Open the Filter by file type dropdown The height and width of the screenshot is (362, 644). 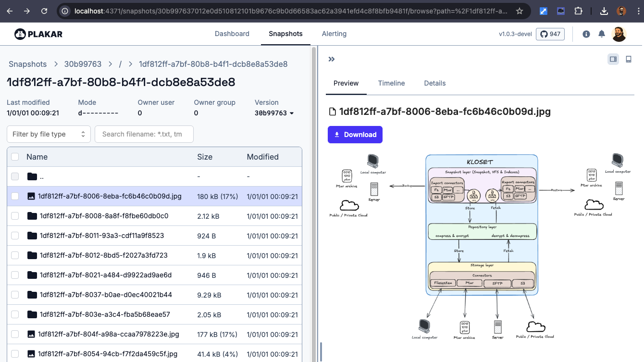click(49, 134)
